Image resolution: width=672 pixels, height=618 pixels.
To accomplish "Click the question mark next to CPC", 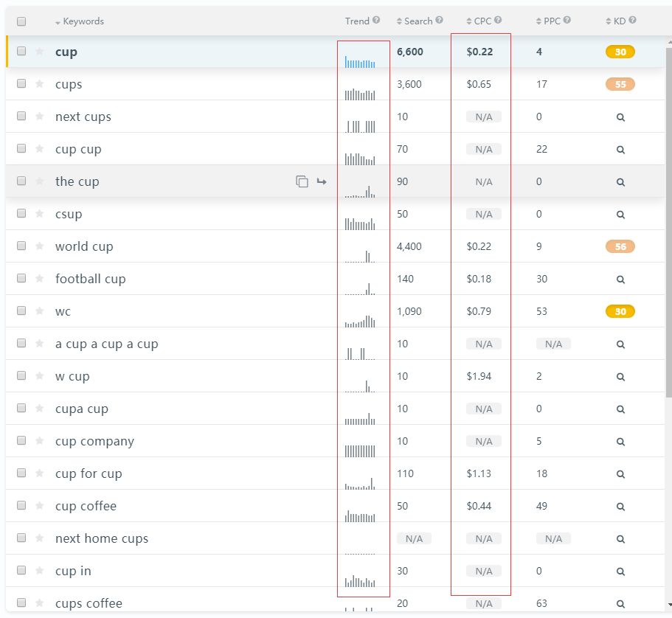I will click(x=498, y=21).
